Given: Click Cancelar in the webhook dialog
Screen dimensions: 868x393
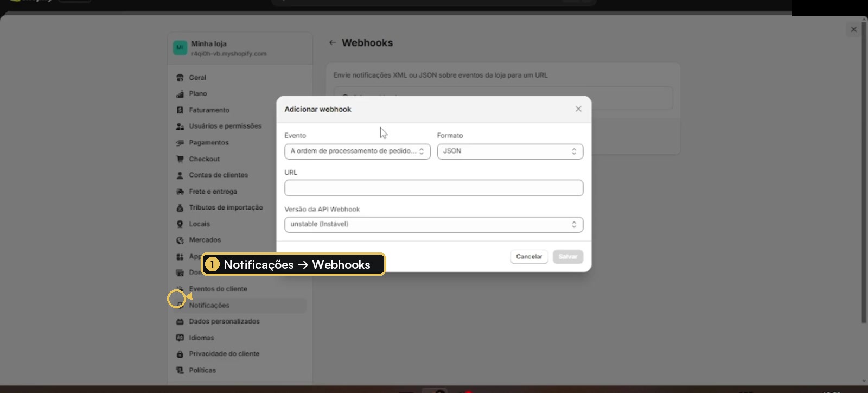Looking at the screenshot, I should coord(529,257).
